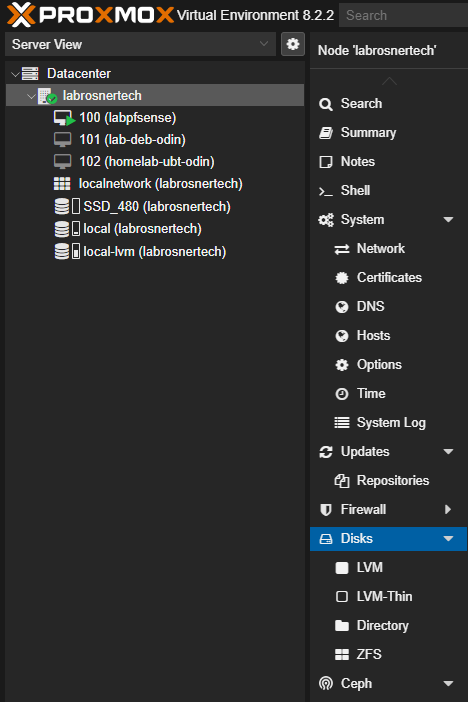This screenshot has height=702, width=468.
Task: Click the ZFS grid icon
Action: pos(342,655)
